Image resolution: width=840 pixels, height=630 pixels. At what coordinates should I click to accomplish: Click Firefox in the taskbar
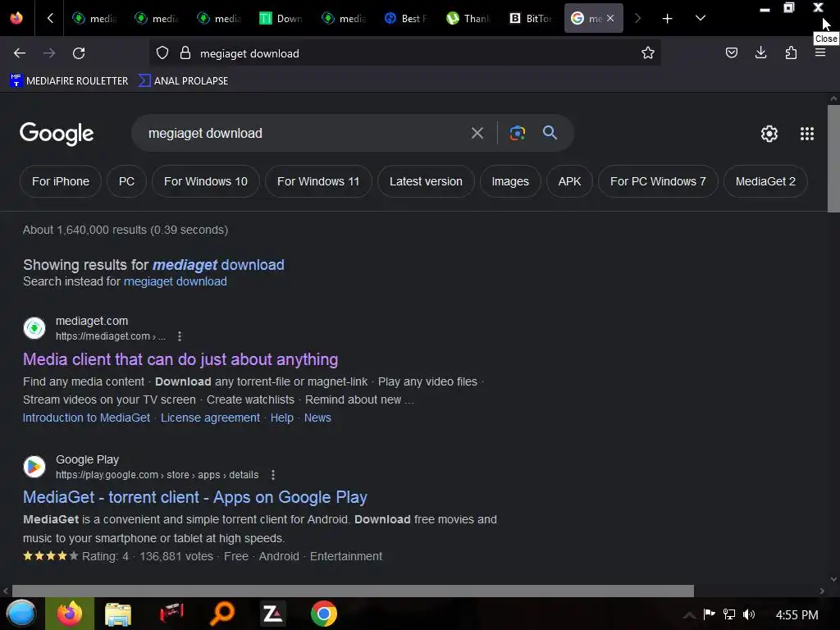click(x=70, y=614)
